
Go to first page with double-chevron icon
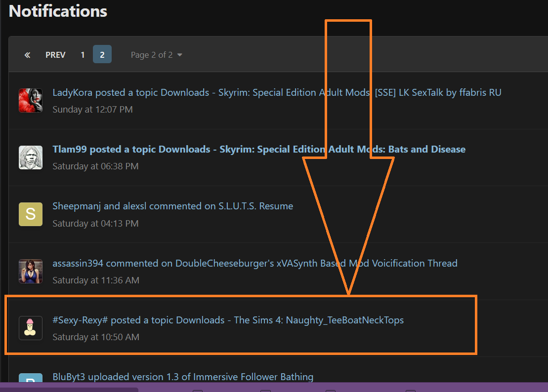27,55
